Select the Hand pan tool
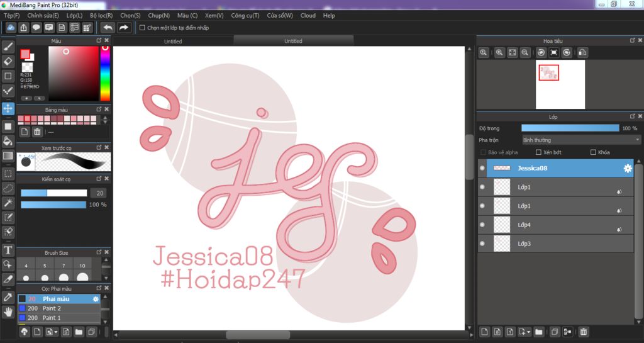The image size is (644, 343). tap(8, 312)
